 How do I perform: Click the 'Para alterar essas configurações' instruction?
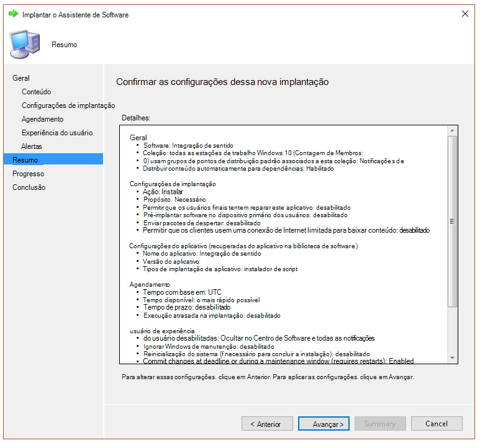[268, 377]
